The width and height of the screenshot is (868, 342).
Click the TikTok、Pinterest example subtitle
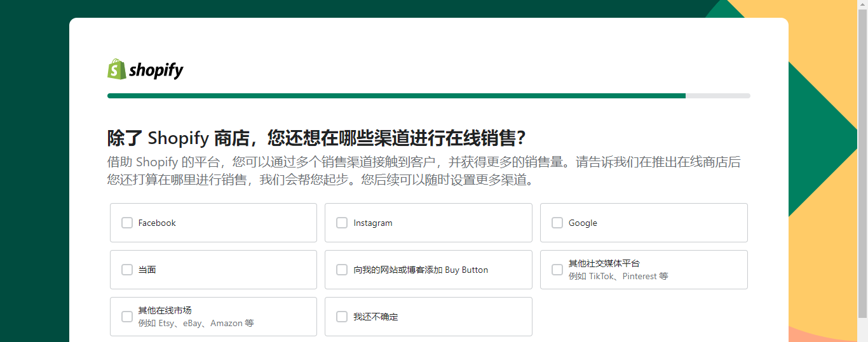coord(618,277)
